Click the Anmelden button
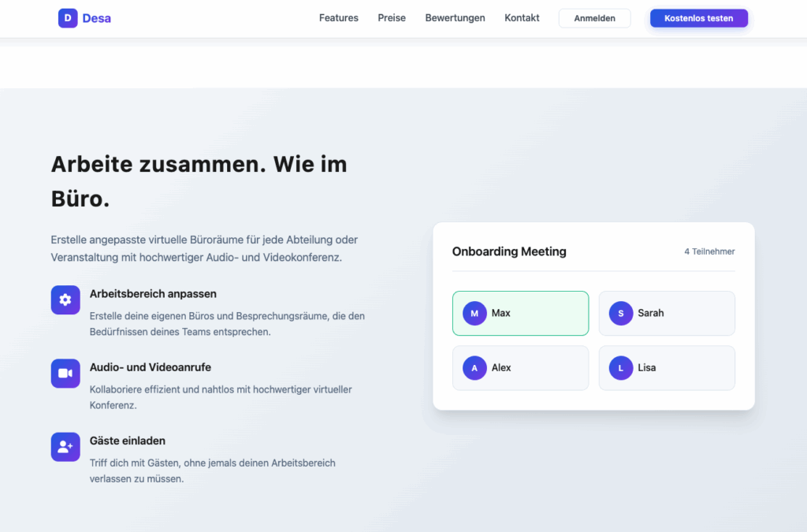807x532 pixels. [594, 17]
